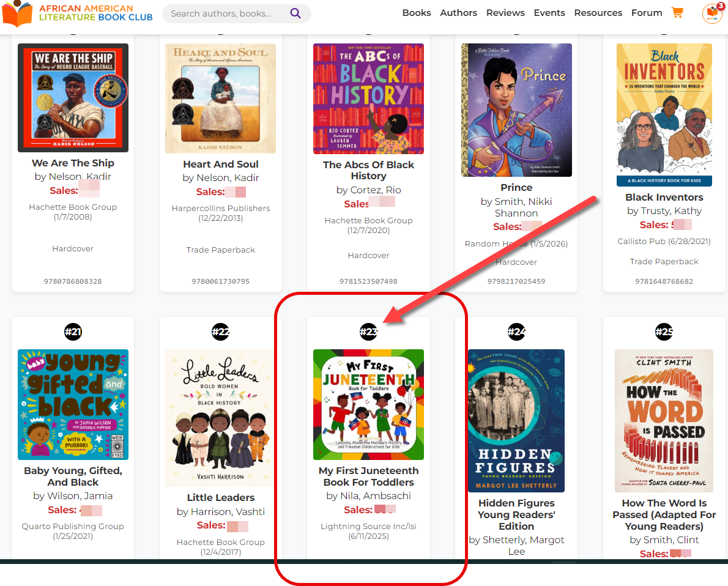Open the Little Leaders title link
Viewport: 728px width, 586px height.
click(220, 498)
